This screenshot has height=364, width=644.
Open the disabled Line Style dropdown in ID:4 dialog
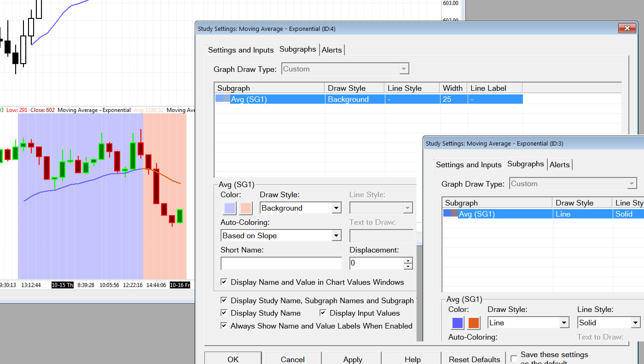(x=408, y=208)
